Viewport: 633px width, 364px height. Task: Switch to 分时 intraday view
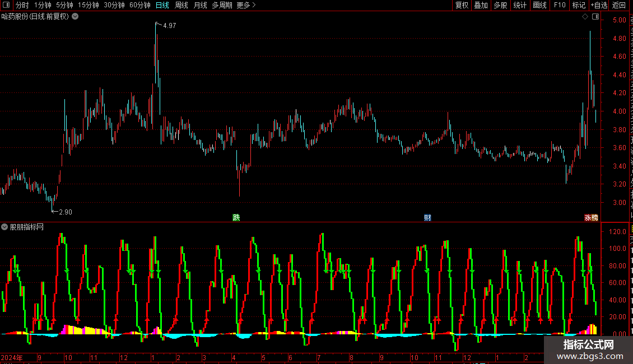22,5
